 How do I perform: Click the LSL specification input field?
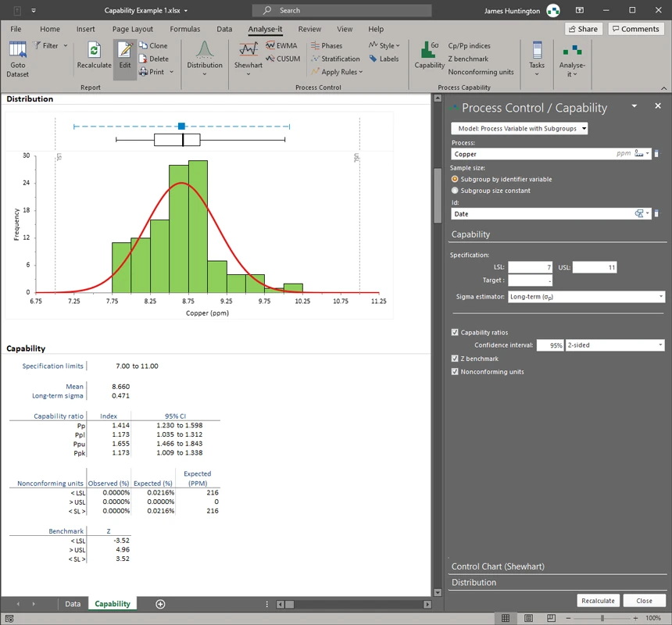pyautogui.click(x=530, y=267)
